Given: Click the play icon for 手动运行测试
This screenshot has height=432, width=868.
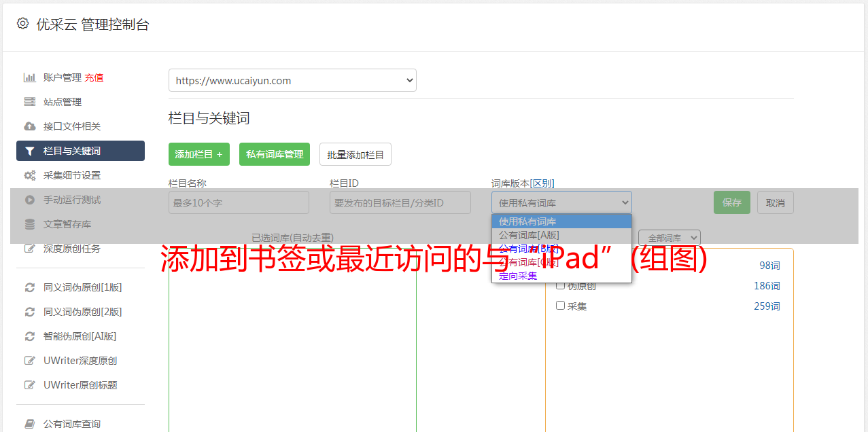Looking at the screenshot, I should pyautogui.click(x=29, y=200).
